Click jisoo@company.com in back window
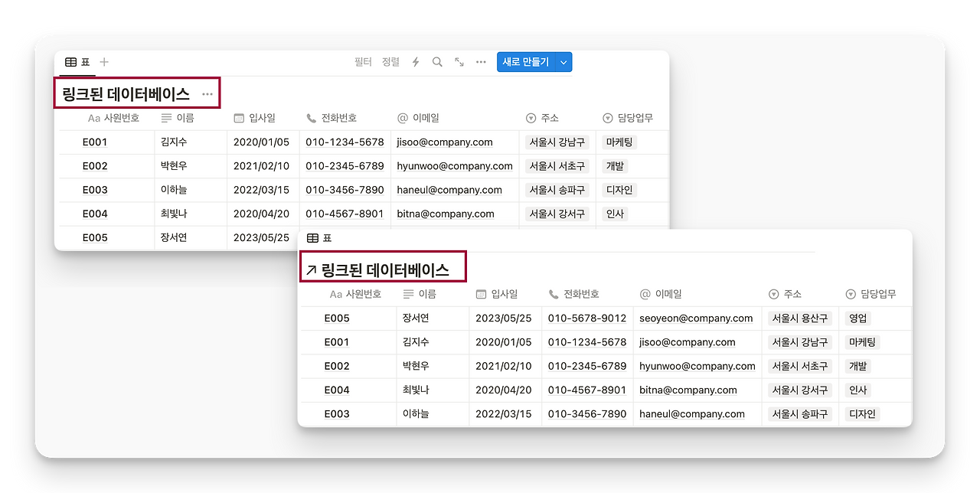The width and height of the screenshot is (980, 493). [445, 142]
